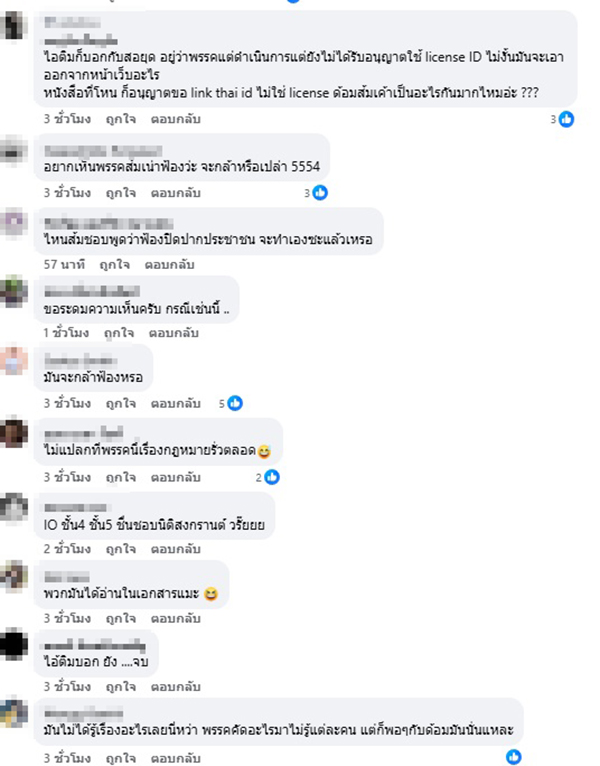Open like reaction icon on the last comment
The width and height of the screenshot is (600, 766).
click(514, 757)
